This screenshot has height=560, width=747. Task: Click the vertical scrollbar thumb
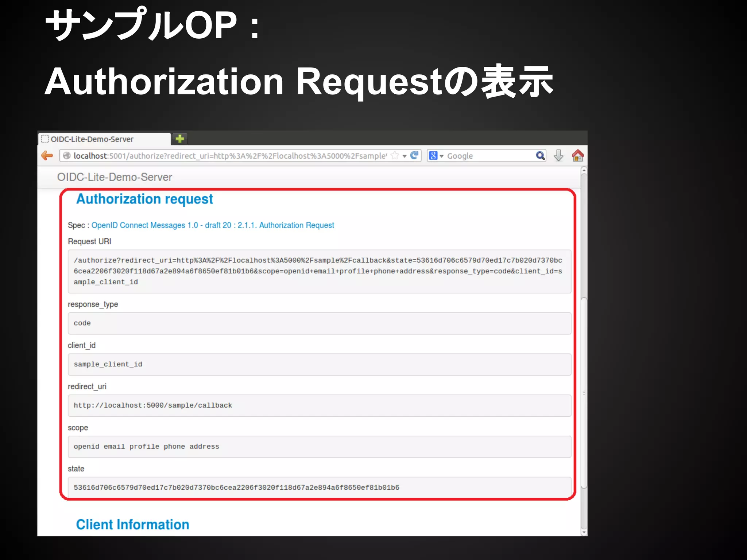pyautogui.click(x=584, y=393)
